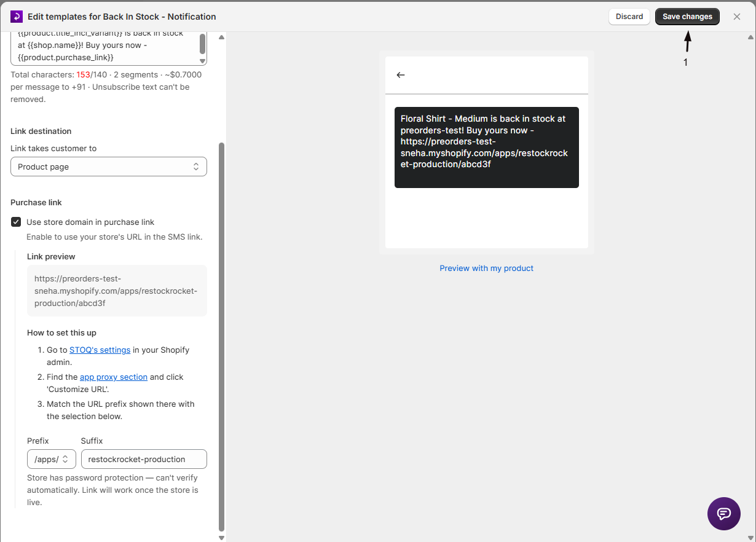Click the password protection notice text
Viewport: 756px width, 542px height.
112,490
